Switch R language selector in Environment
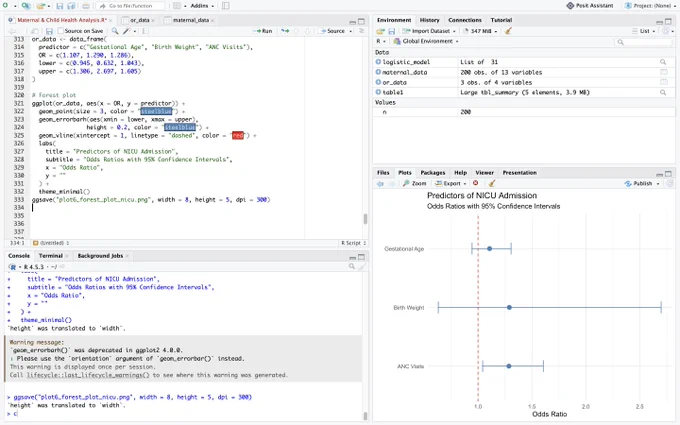Viewport: 680px width, 425px height. [381, 41]
